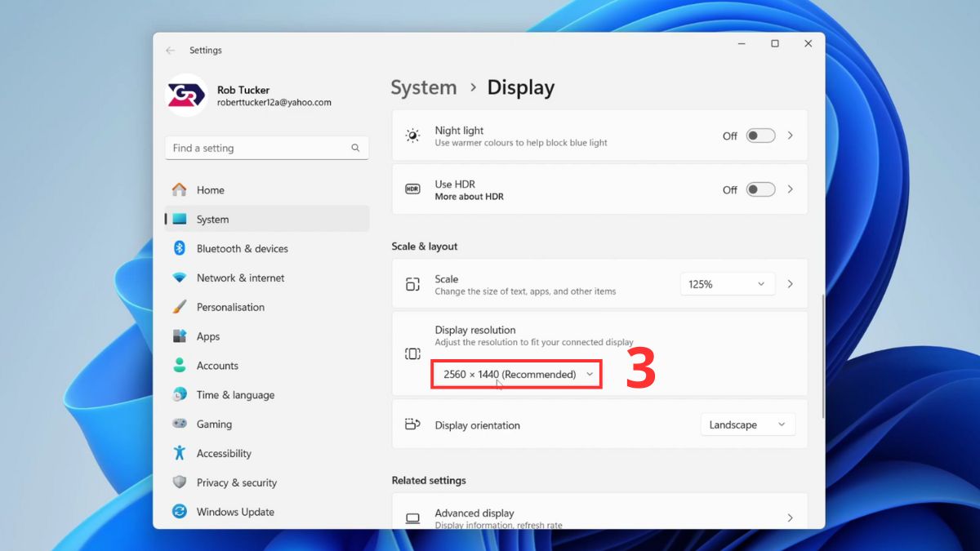This screenshot has width=980, height=551.
Task: Click the Find a setting search box
Action: (x=267, y=148)
